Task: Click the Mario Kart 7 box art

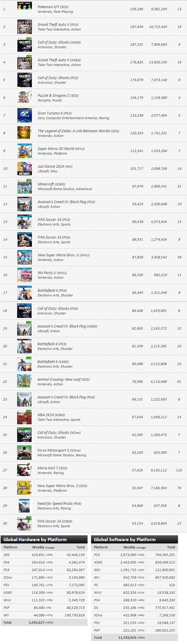Action: pos(24,470)
